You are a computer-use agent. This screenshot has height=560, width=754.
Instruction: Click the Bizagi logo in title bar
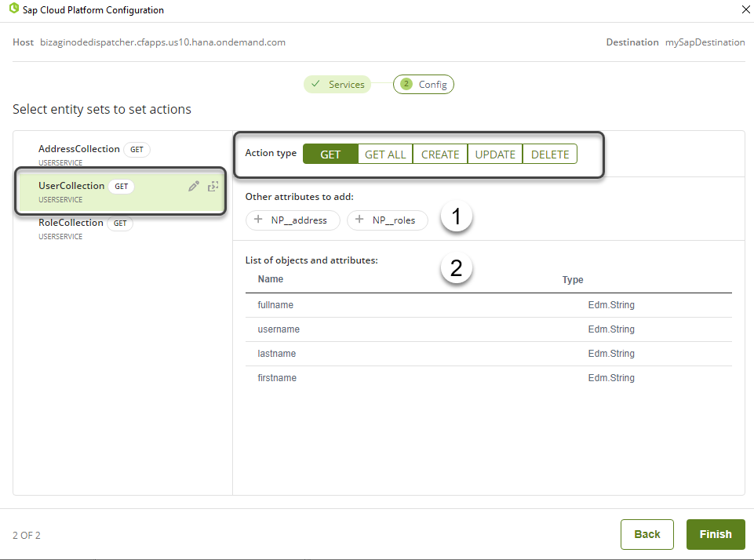point(14,8)
